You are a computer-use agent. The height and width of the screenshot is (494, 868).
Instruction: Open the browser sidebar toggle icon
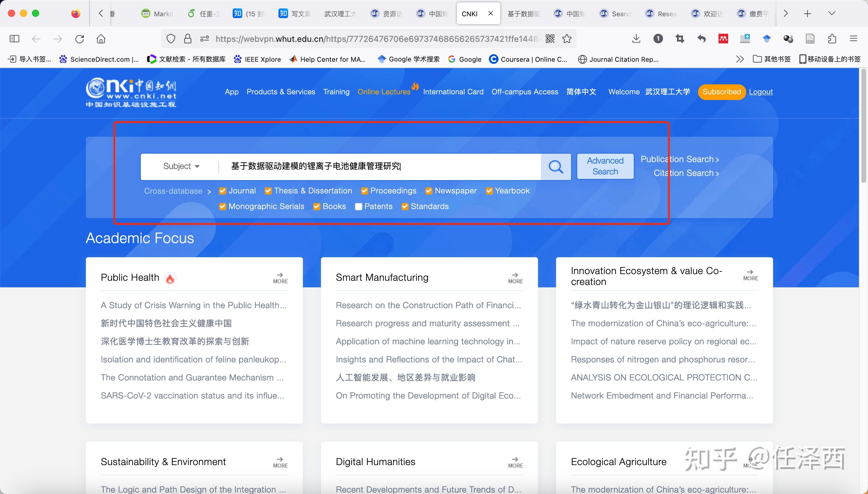(14, 39)
